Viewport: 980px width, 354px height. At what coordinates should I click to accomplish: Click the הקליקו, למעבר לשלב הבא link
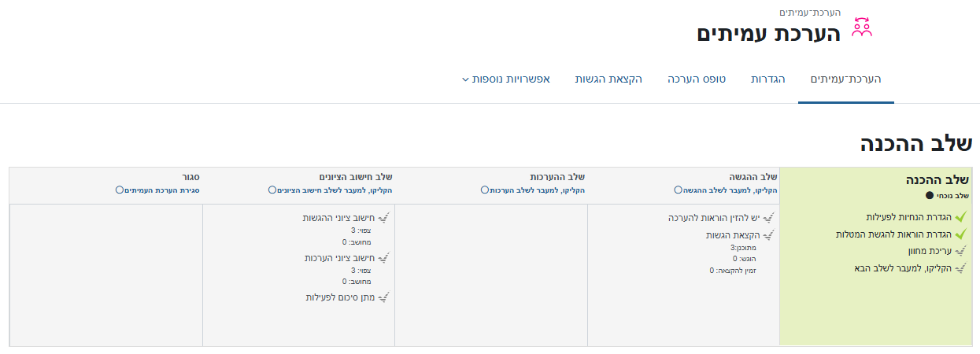[902, 268]
